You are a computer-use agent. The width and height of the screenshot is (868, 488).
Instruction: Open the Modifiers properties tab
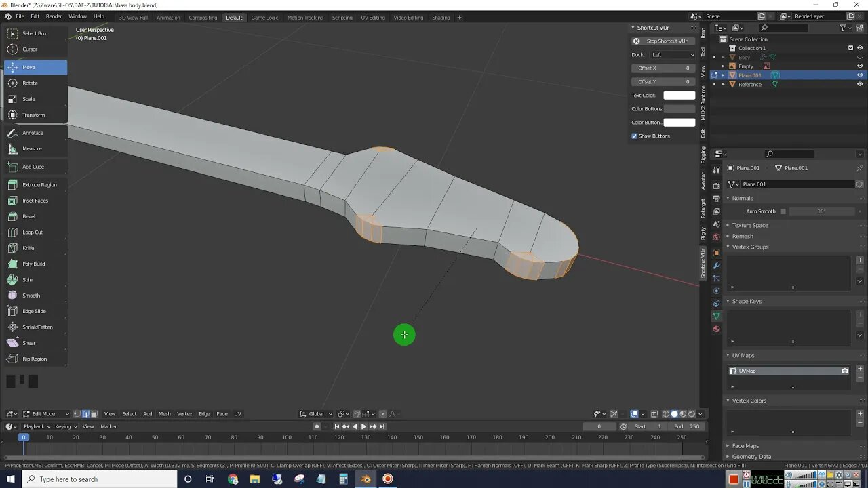(716, 265)
